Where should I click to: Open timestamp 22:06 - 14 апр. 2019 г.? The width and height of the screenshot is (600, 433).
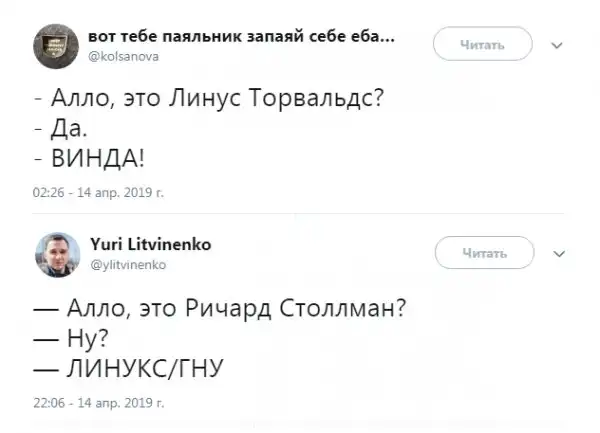click(x=90, y=403)
